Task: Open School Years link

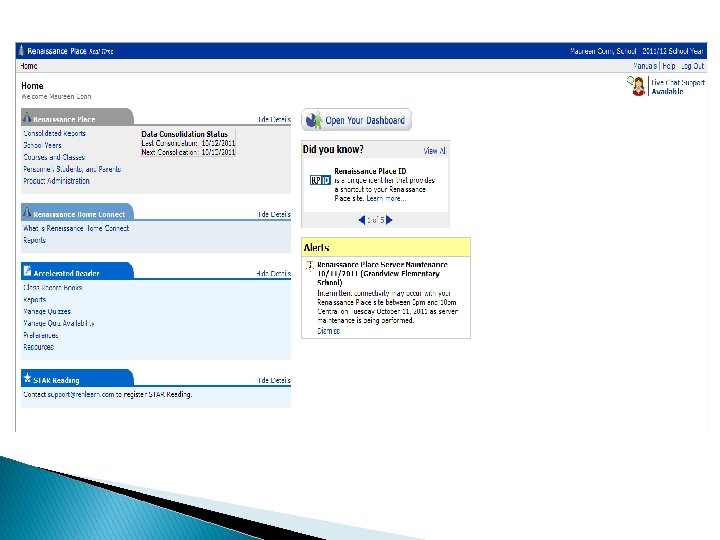Action: 42,145
